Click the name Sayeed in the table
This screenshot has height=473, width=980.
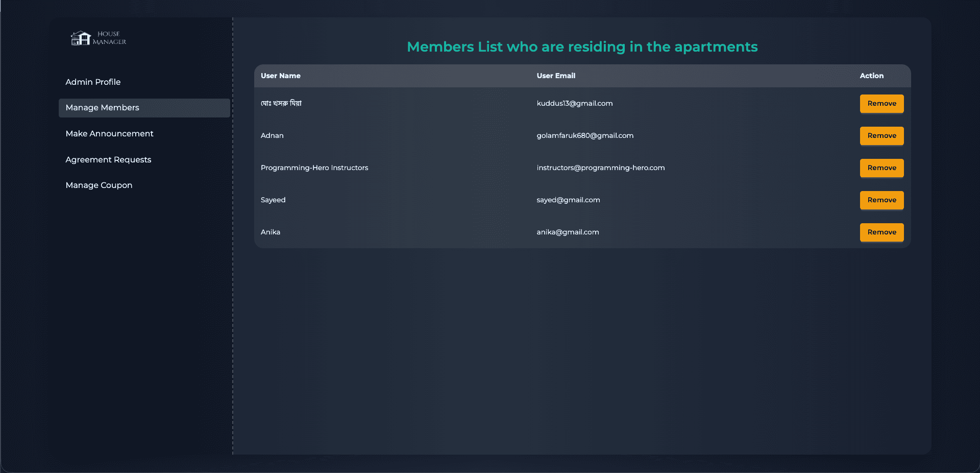tap(273, 200)
